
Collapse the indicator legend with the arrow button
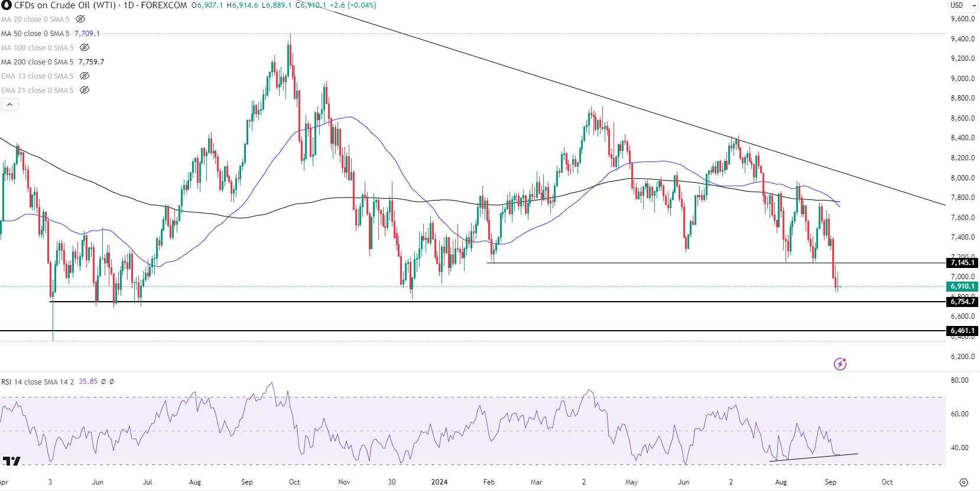(10, 105)
